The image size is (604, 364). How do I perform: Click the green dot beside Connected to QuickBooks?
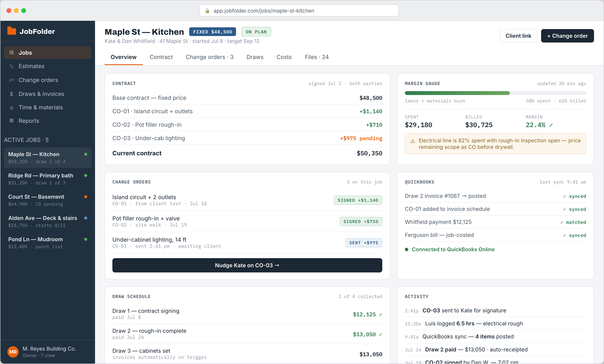pyautogui.click(x=407, y=249)
